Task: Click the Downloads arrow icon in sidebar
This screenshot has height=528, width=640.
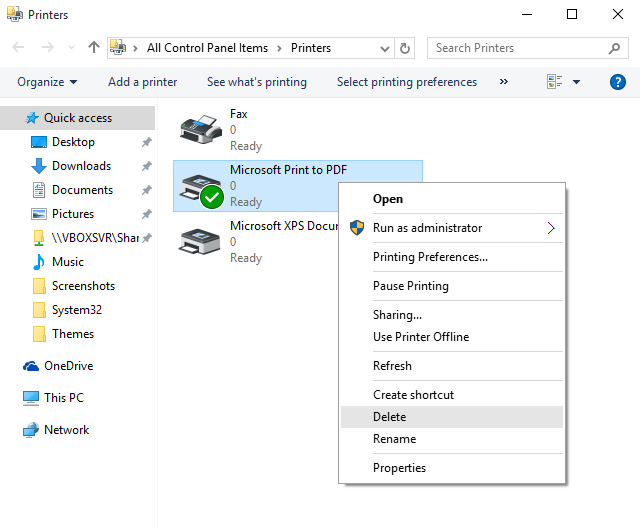Action: coord(39,166)
